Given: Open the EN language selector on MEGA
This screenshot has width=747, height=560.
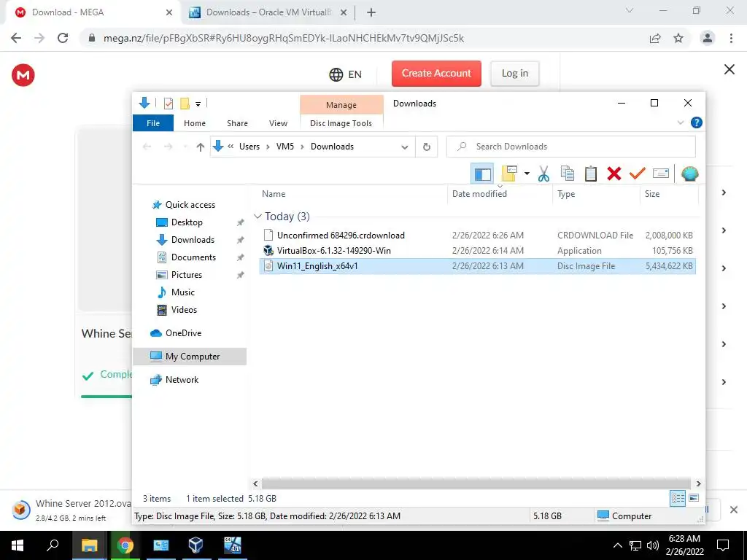Looking at the screenshot, I should [345, 75].
